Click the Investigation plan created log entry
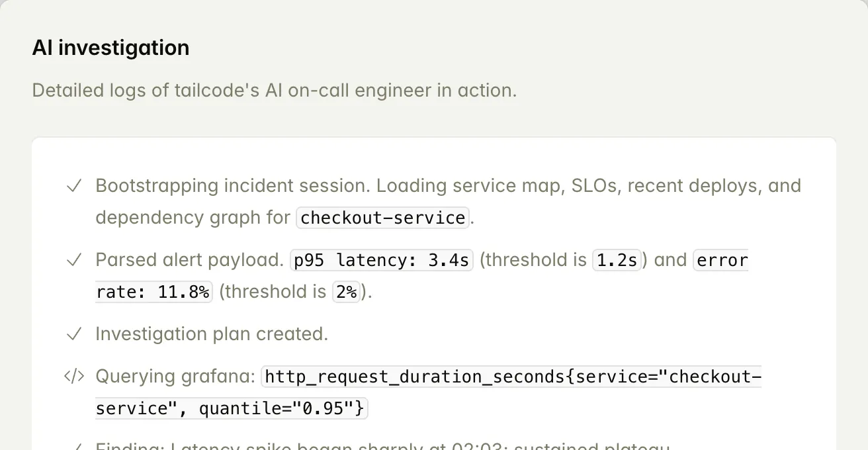This screenshot has width=868, height=450. click(x=212, y=334)
